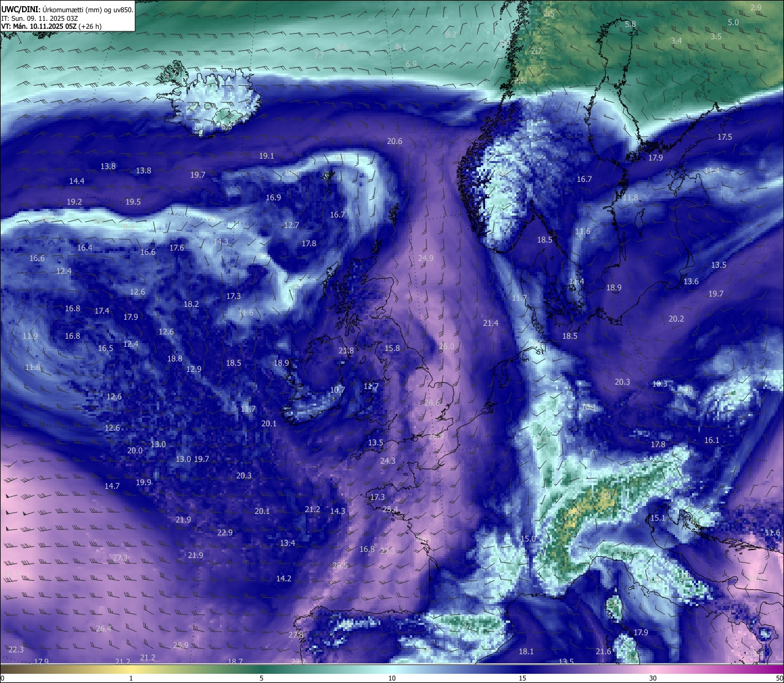Click the 14.2 value in Bay of Biscay
The width and height of the screenshot is (784, 683).
click(284, 578)
